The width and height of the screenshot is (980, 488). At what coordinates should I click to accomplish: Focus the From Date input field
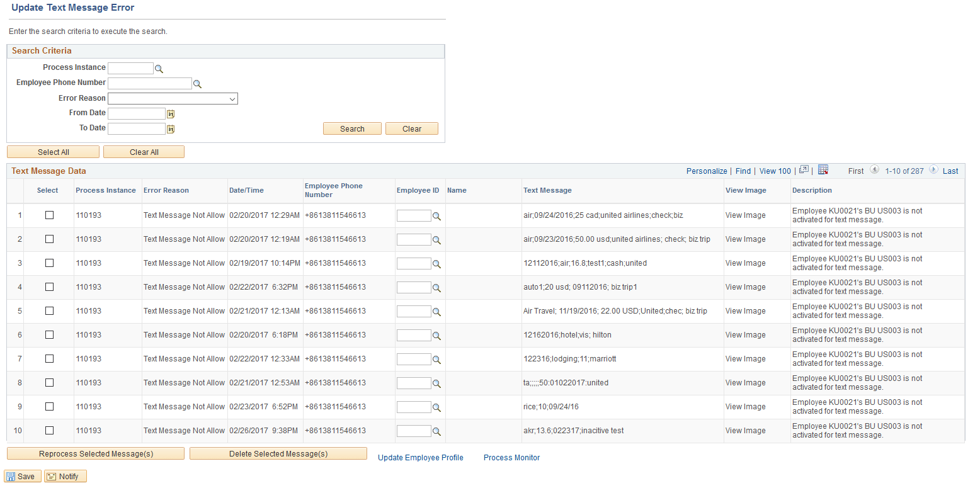coord(136,113)
